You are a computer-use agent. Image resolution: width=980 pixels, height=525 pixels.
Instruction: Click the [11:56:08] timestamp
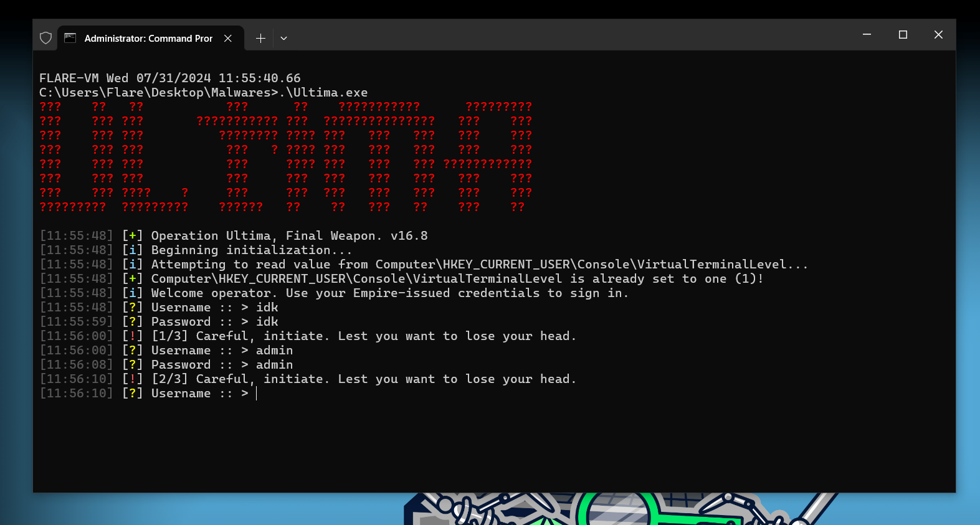click(x=77, y=364)
